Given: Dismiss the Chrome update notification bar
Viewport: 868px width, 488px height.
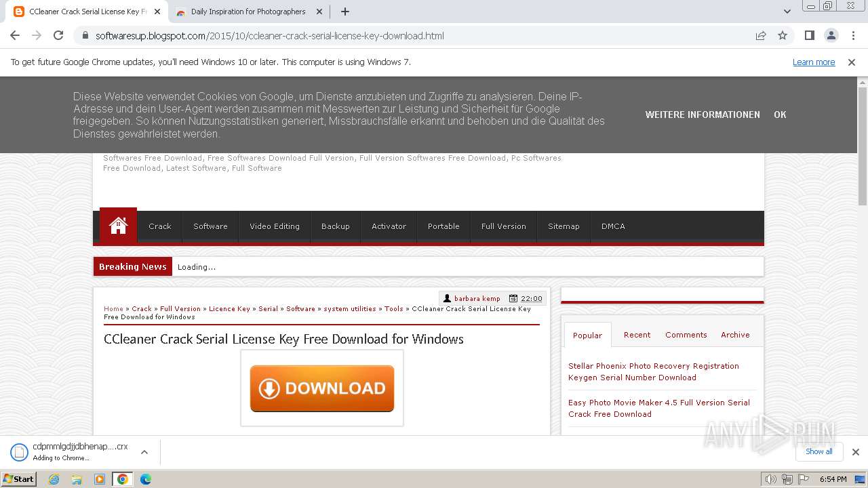Looking at the screenshot, I should coord(852,62).
